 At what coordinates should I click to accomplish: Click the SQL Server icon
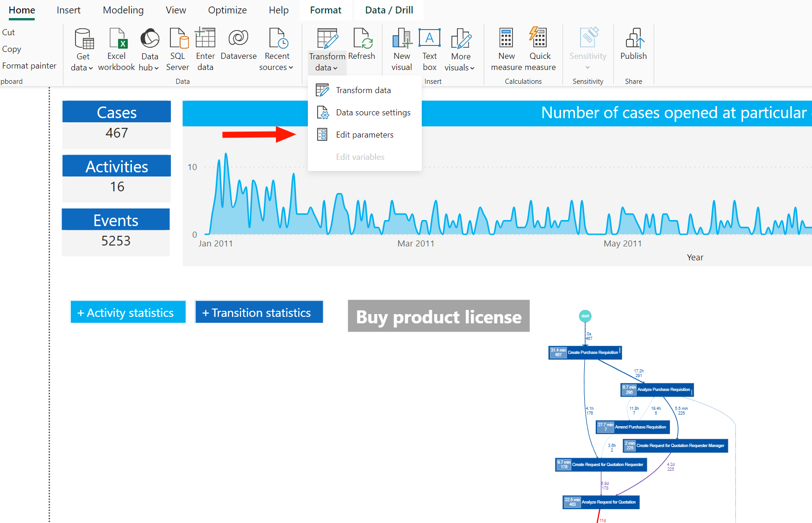point(179,38)
